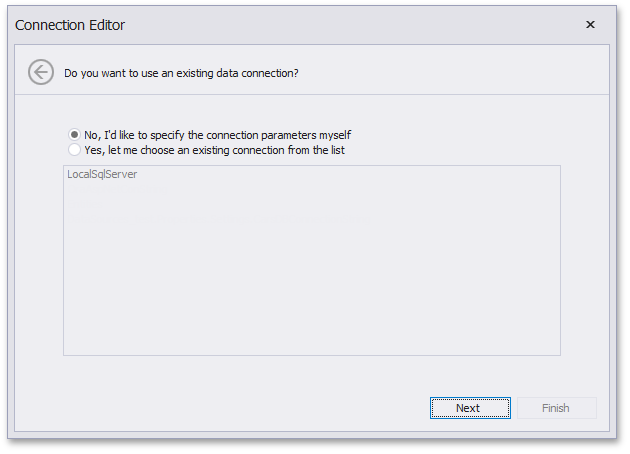Click the "Do you want to use" question text
630x454 pixels.
[181, 73]
